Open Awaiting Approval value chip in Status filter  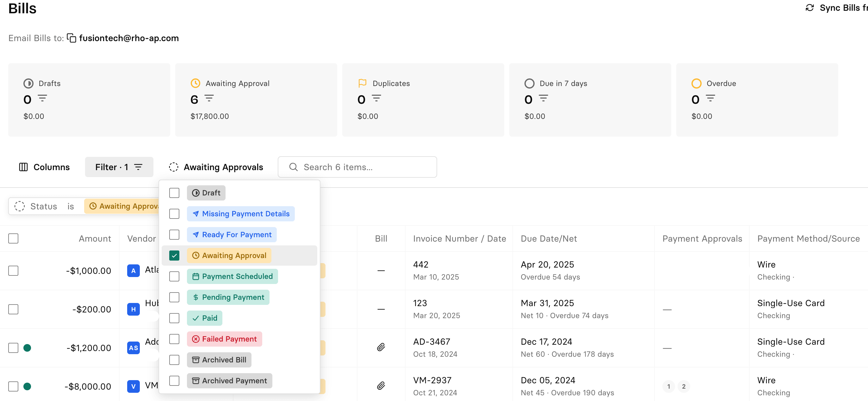tap(122, 206)
